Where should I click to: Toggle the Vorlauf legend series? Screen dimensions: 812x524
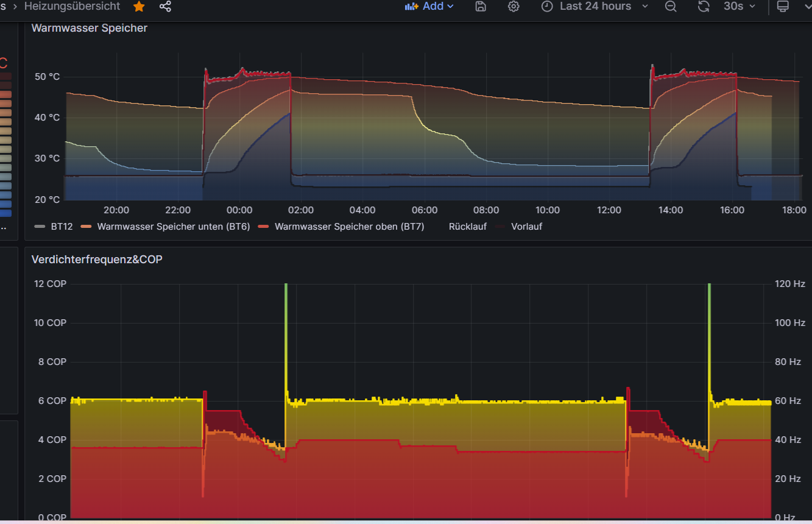pos(526,227)
